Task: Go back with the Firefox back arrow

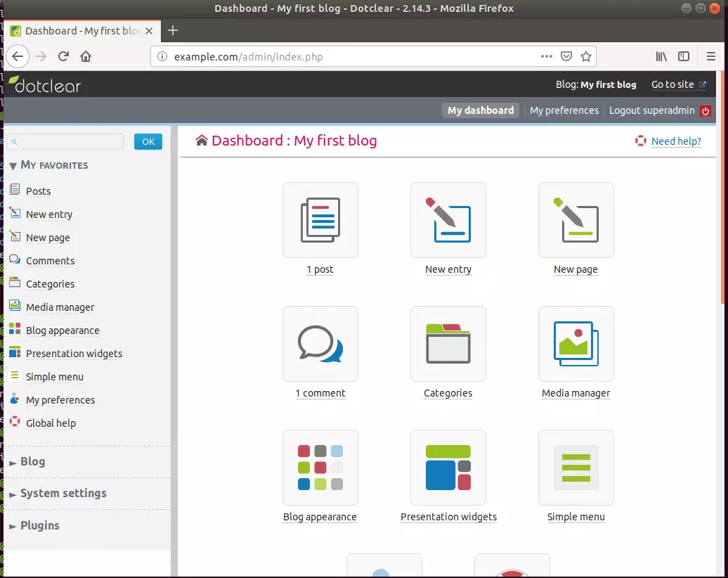Action: coord(18,57)
